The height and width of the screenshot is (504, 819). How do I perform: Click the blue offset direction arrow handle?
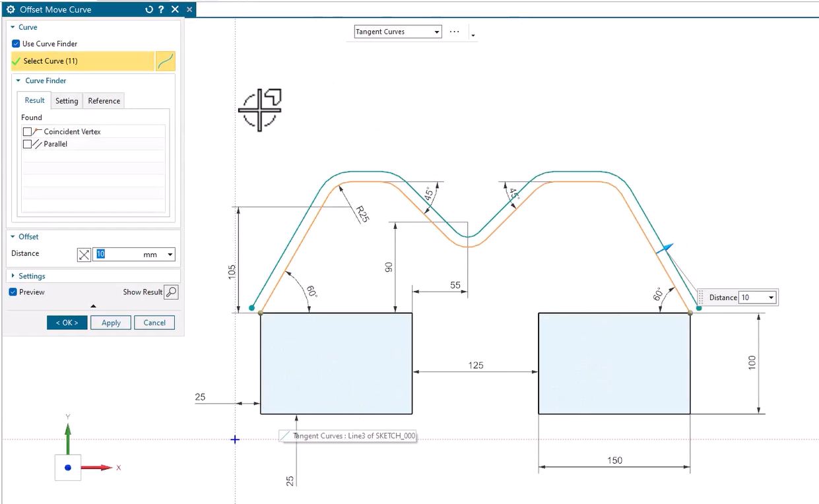[667, 249]
